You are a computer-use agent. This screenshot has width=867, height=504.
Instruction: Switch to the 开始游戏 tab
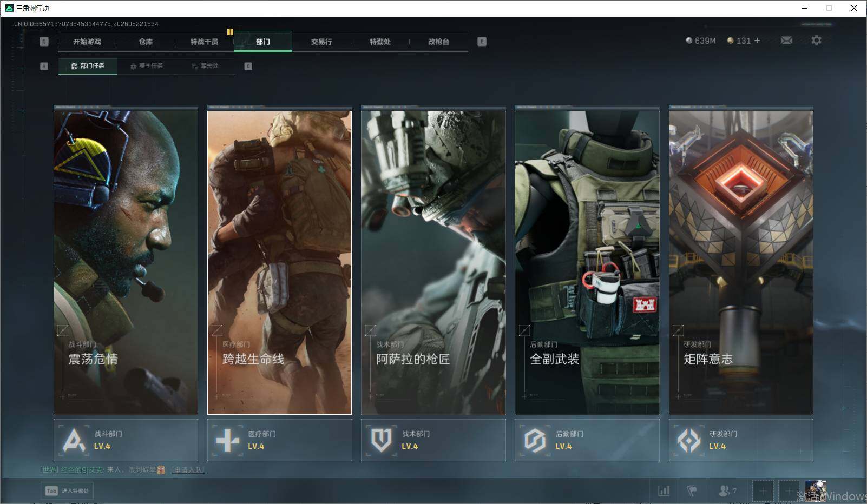pos(87,42)
